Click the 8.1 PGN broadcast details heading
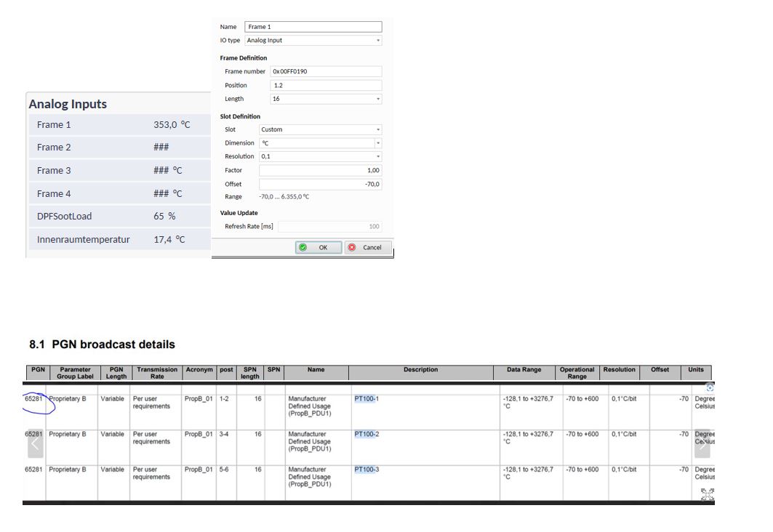Image resolution: width=773 pixels, height=532 pixels. (x=102, y=344)
